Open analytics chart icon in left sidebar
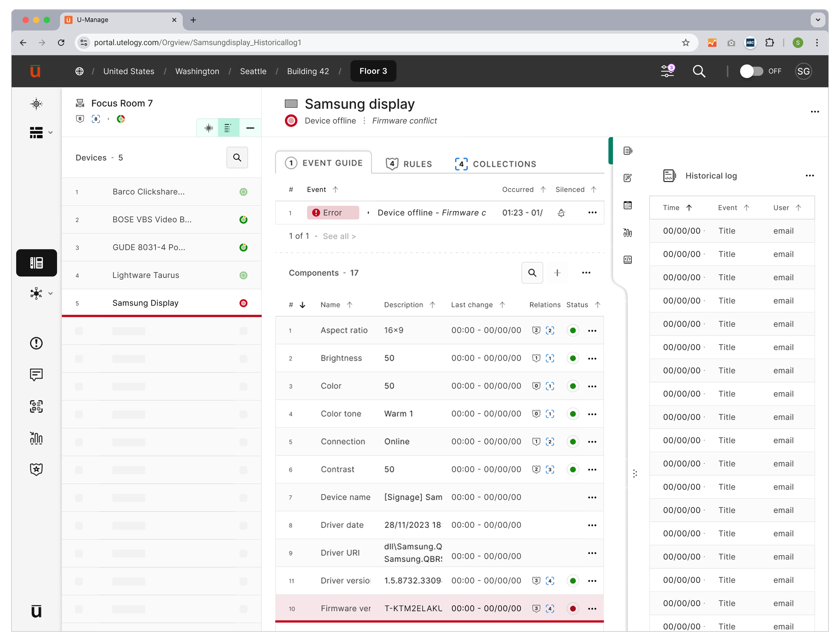Screen dimensions: 840x641 point(36,438)
